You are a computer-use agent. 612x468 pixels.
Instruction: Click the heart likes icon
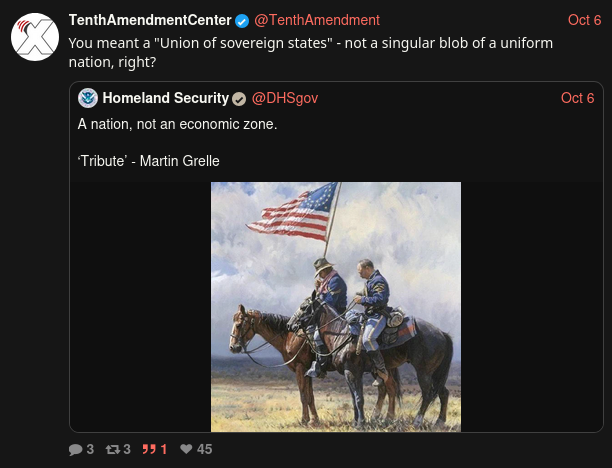[x=186, y=450]
